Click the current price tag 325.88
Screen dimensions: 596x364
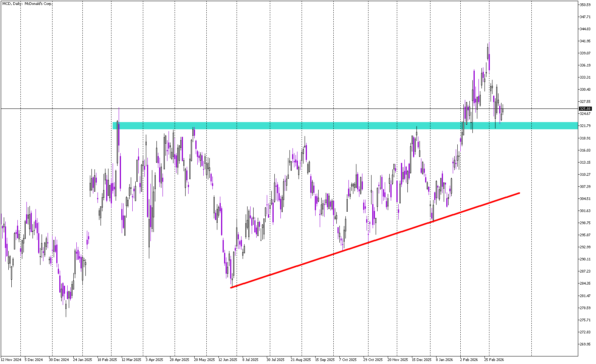[585, 109]
